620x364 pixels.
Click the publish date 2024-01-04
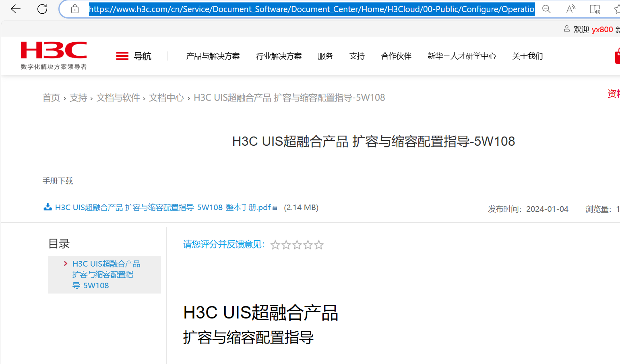coord(547,209)
